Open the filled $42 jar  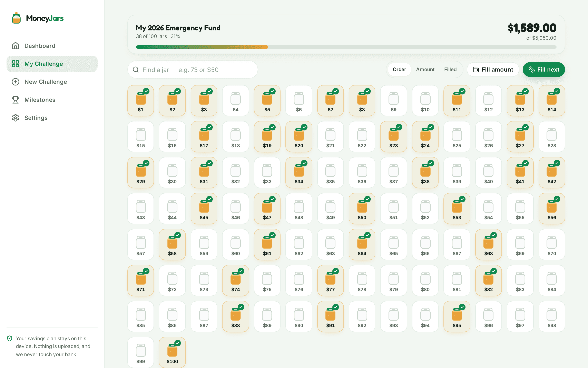pos(552,173)
